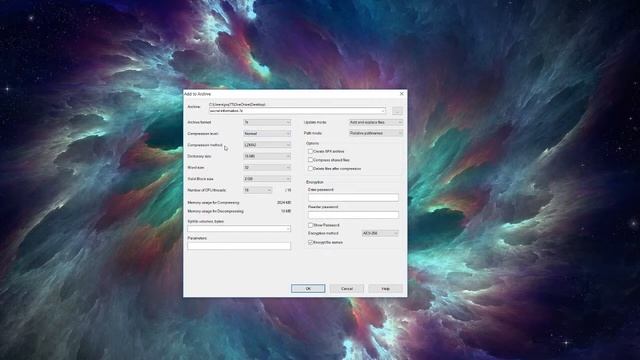640x360 pixels.
Task: Enable Delete files after compression checkbox
Action: (310, 169)
